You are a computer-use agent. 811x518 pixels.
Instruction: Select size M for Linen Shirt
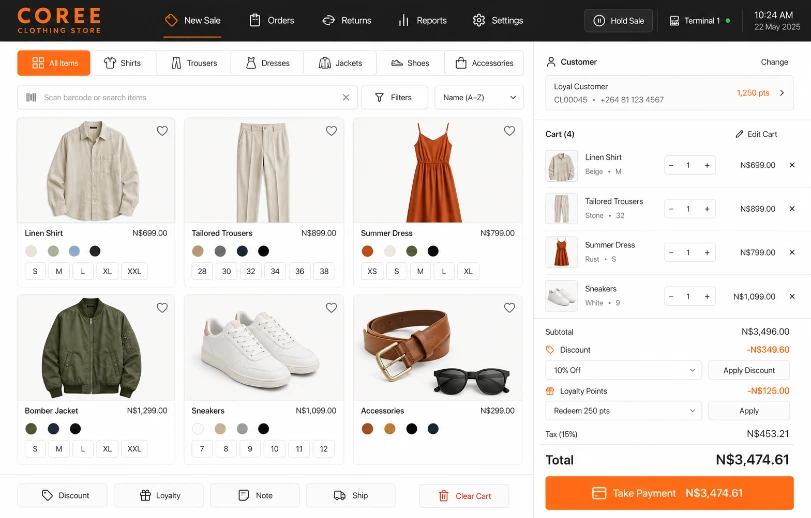click(x=59, y=271)
